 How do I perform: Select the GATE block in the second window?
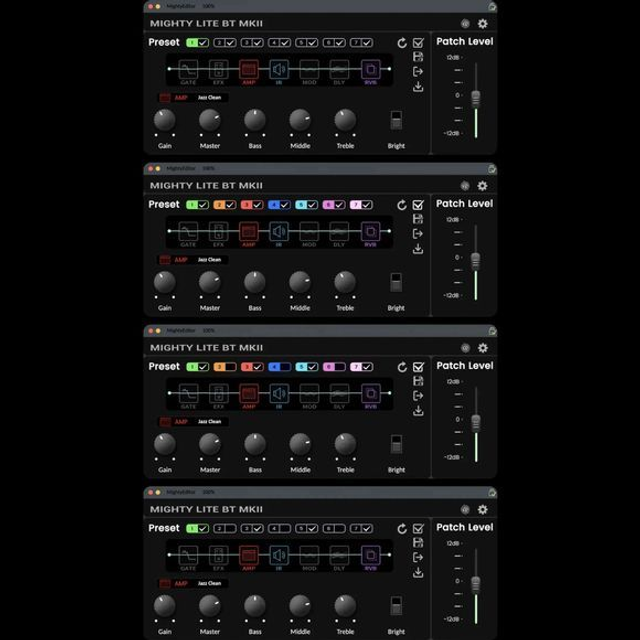coord(188,231)
